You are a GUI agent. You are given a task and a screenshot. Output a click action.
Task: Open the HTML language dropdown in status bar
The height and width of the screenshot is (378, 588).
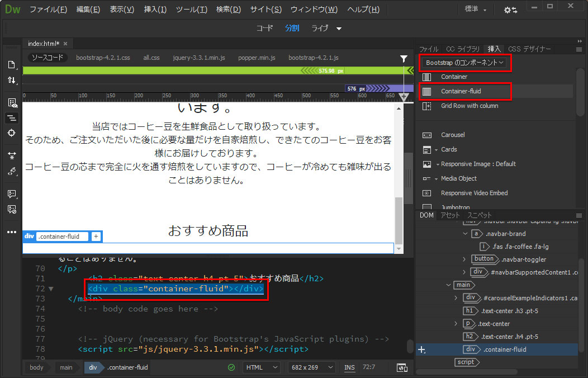point(262,367)
